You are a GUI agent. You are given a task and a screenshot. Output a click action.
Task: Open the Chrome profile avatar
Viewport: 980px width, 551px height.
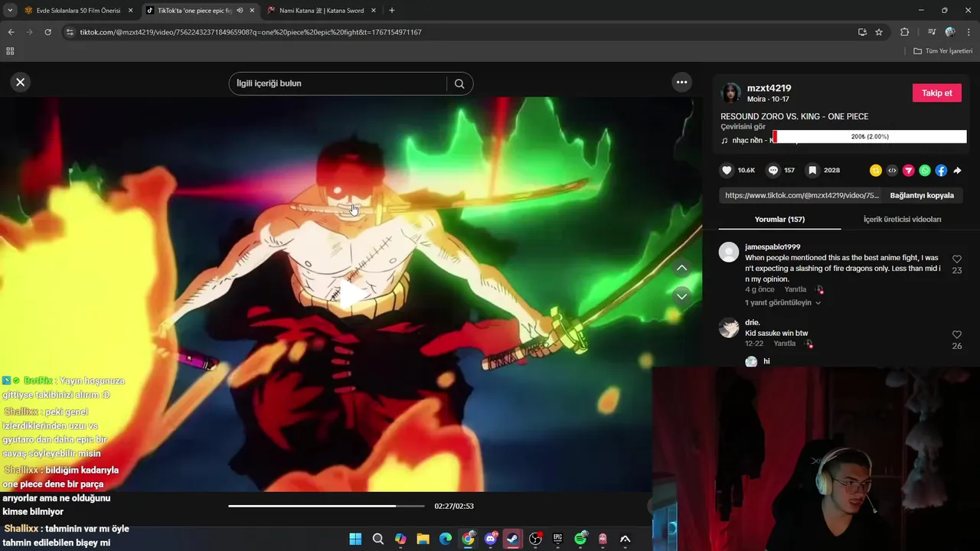[x=950, y=32]
